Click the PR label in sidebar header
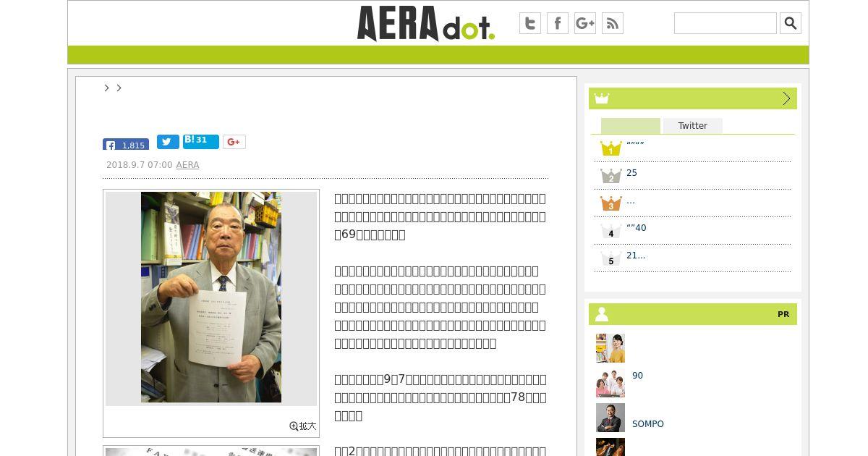 [x=783, y=314]
